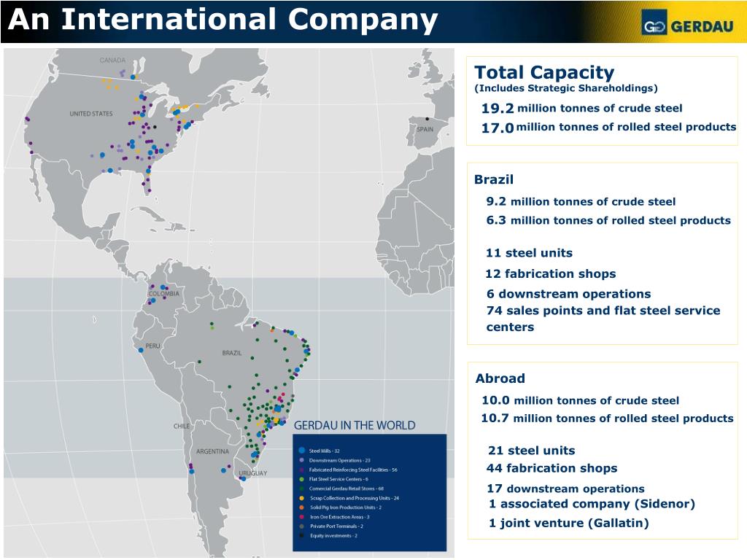
Task: Click the light green Flat Steel Service Centers dot
Action: (301, 479)
